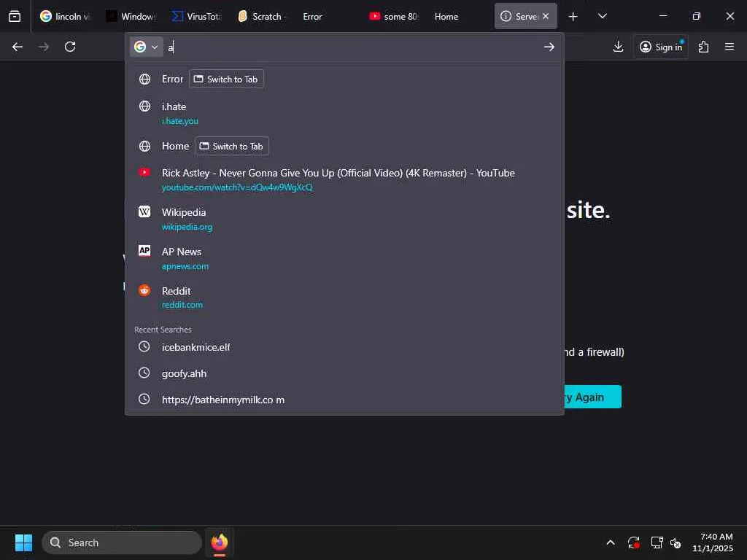
Task: Open the Google search engine selector
Action: coord(146,47)
